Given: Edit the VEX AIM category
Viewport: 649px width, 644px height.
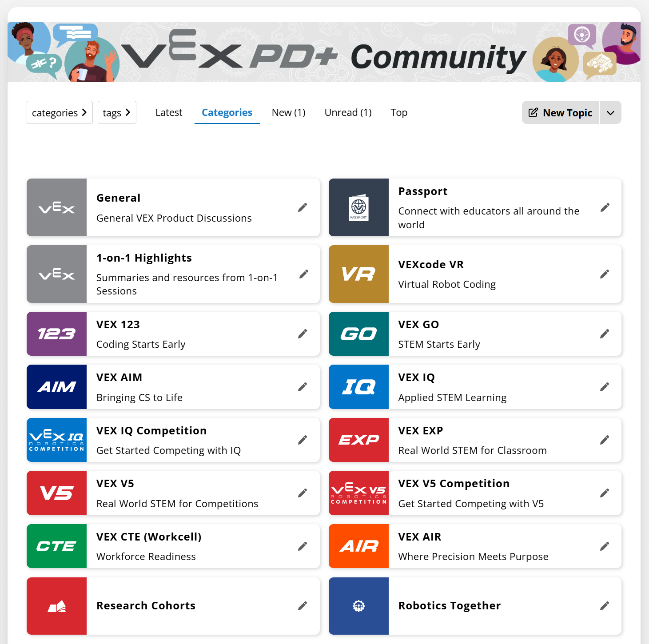Looking at the screenshot, I should 303,387.
